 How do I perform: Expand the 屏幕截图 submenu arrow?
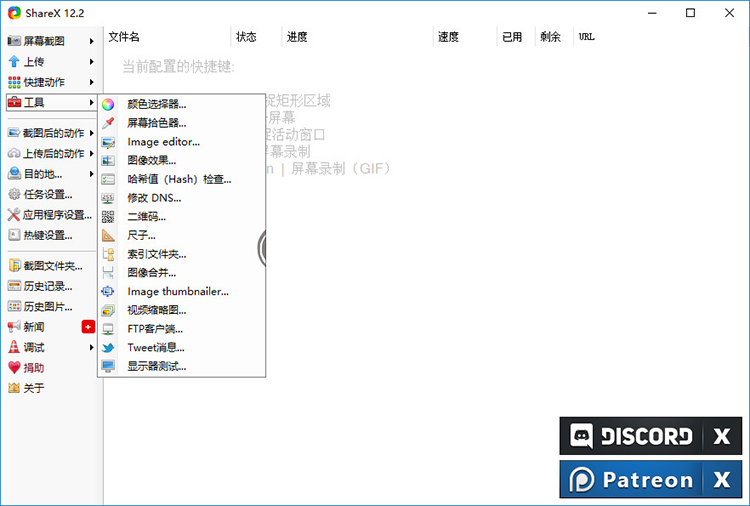pos(92,41)
